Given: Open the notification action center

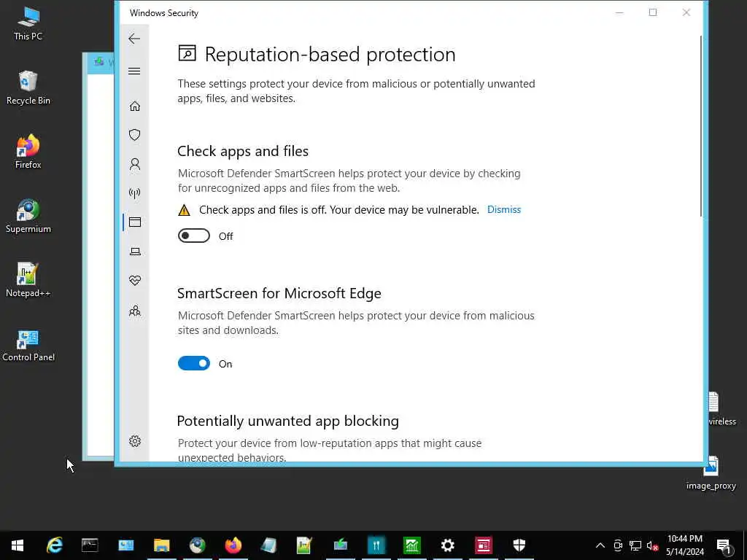Looking at the screenshot, I should click(x=724, y=545).
